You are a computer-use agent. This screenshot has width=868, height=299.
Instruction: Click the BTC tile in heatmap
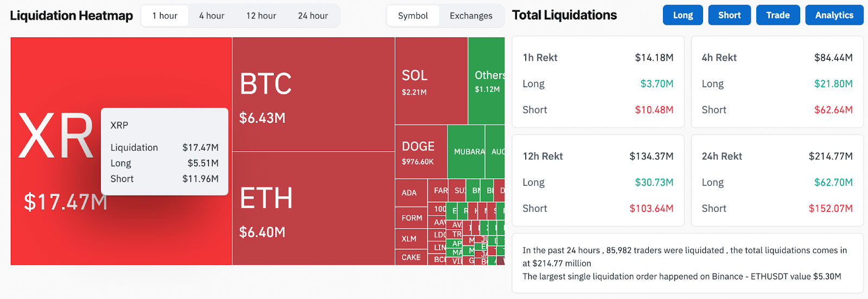[x=313, y=94]
